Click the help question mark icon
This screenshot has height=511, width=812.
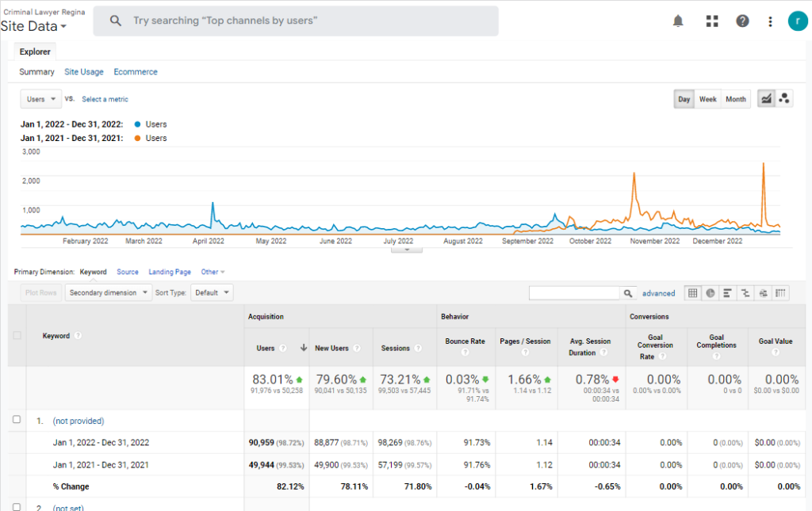[x=742, y=21]
